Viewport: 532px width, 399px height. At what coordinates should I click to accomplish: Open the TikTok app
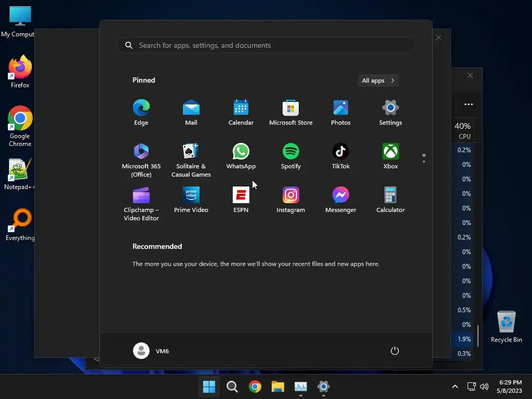(x=341, y=156)
